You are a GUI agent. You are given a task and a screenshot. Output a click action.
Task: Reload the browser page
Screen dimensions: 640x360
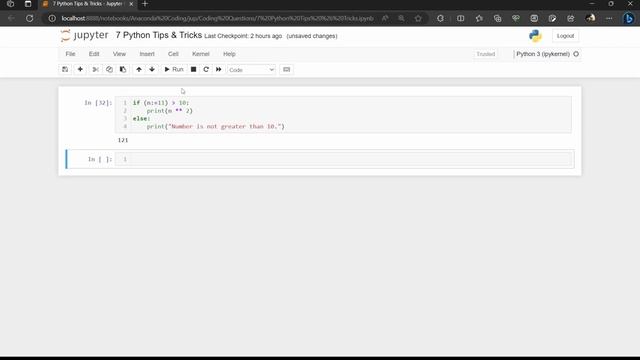pyautogui.click(x=29, y=18)
